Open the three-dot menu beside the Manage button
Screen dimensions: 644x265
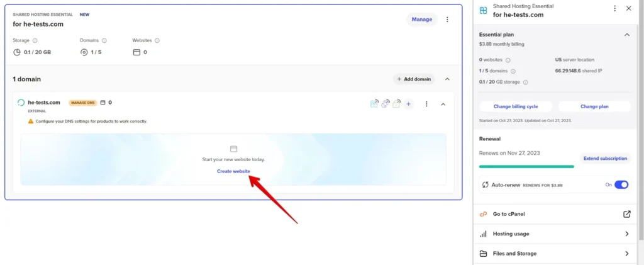[x=447, y=20]
